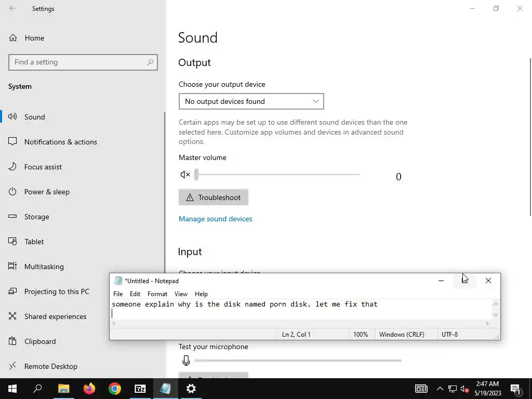Select Sound speaker icon in sidebar
Image resolution: width=532 pixels, height=399 pixels.
pyautogui.click(x=12, y=117)
